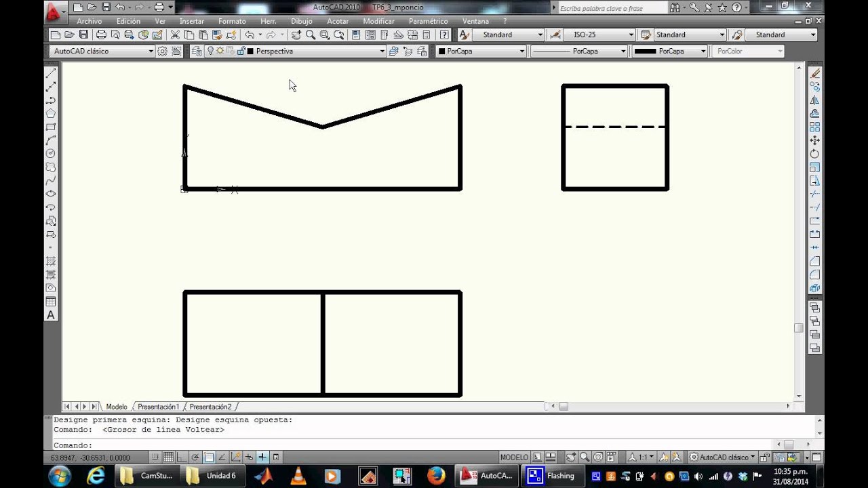Viewport: 868px width, 488px height.
Task: Switch to the Presentación2 layout tab
Action: coord(210,407)
